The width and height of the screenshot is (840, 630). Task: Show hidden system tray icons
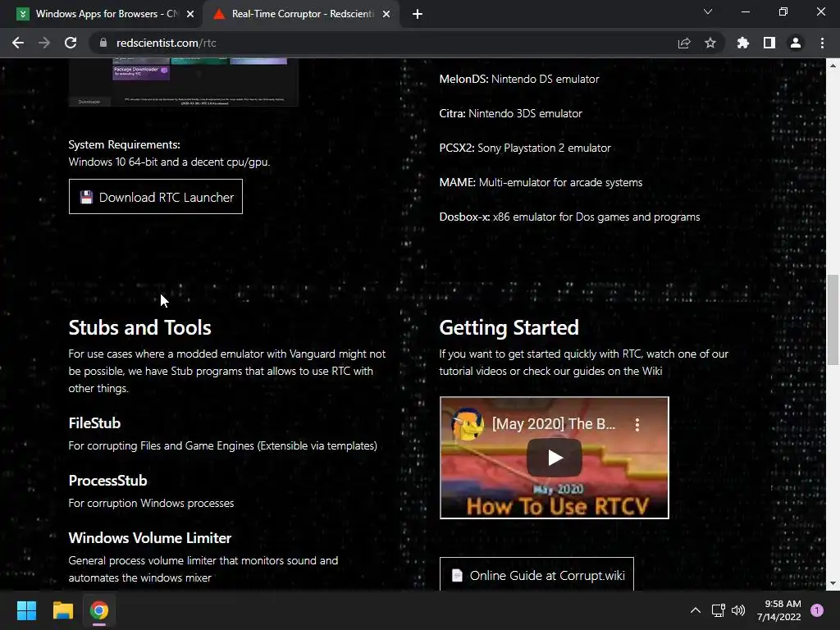[696, 610]
